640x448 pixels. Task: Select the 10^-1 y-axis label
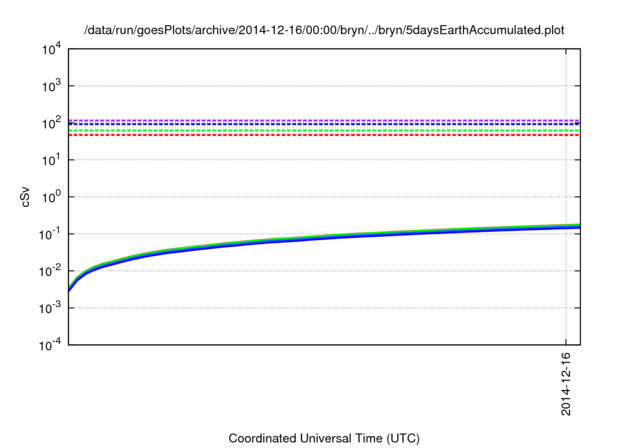pyautogui.click(x=50, y=234)
